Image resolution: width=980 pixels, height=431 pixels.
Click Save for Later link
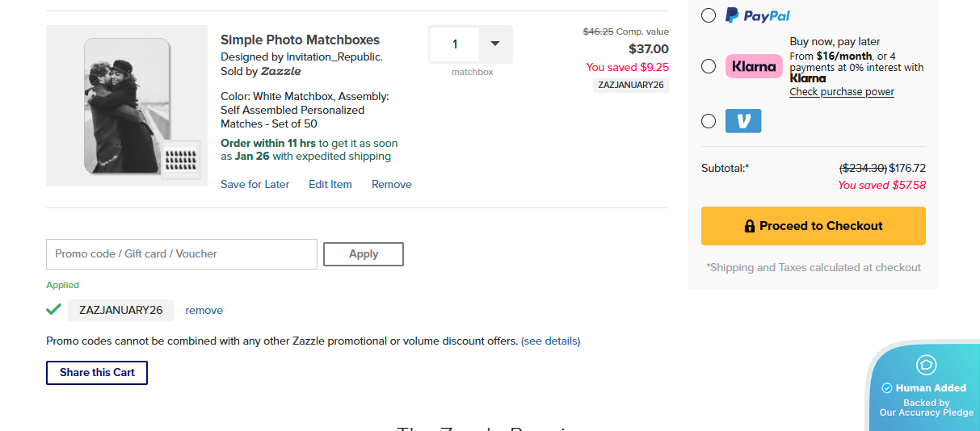pyautogui.click(x=254, y=184)
